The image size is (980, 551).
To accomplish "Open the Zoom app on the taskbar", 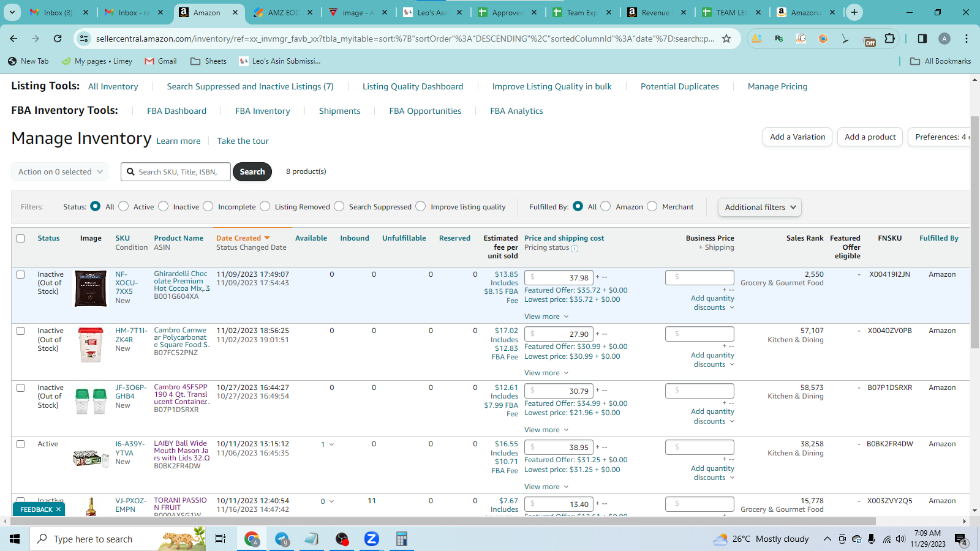I will [x=371, y=539].
